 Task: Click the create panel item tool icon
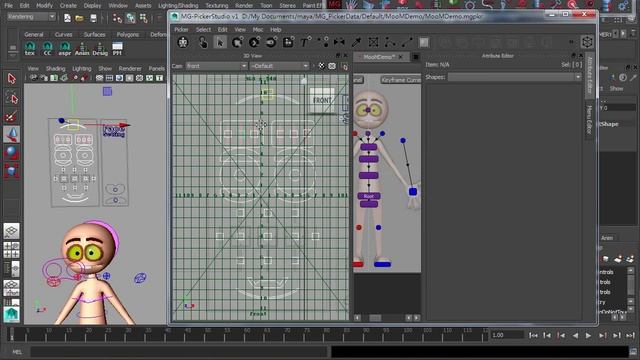point(288,42)
